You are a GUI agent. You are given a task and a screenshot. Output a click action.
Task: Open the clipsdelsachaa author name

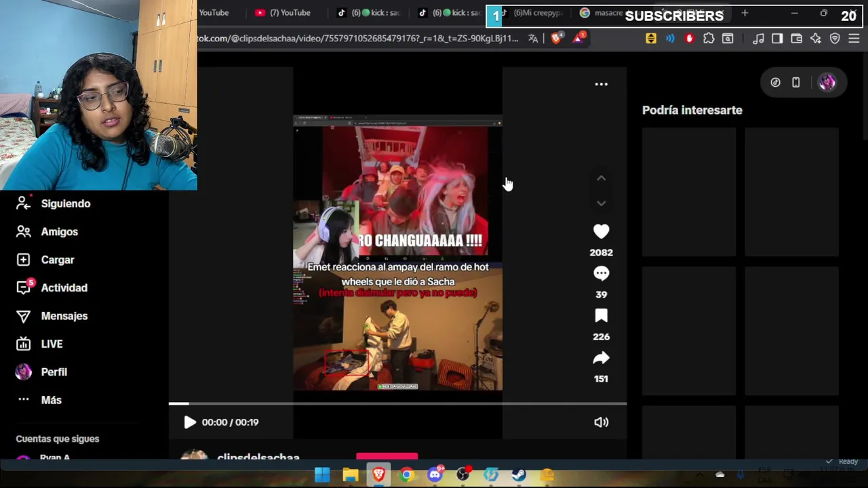258,457
